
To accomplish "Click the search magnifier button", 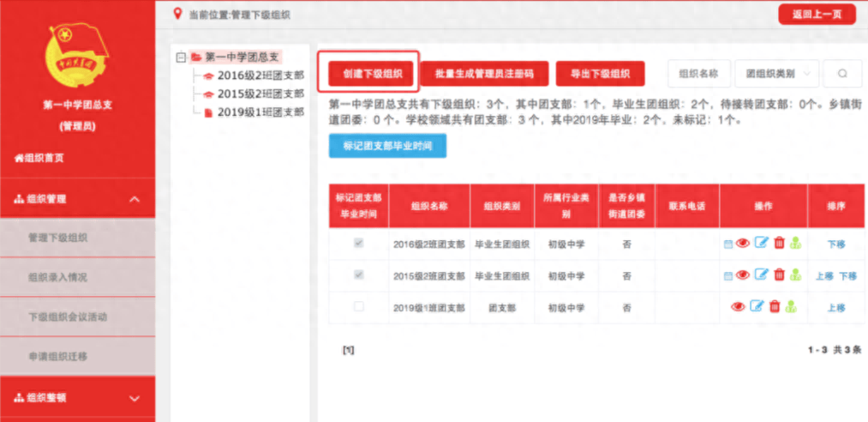I will tap(842, 74).
